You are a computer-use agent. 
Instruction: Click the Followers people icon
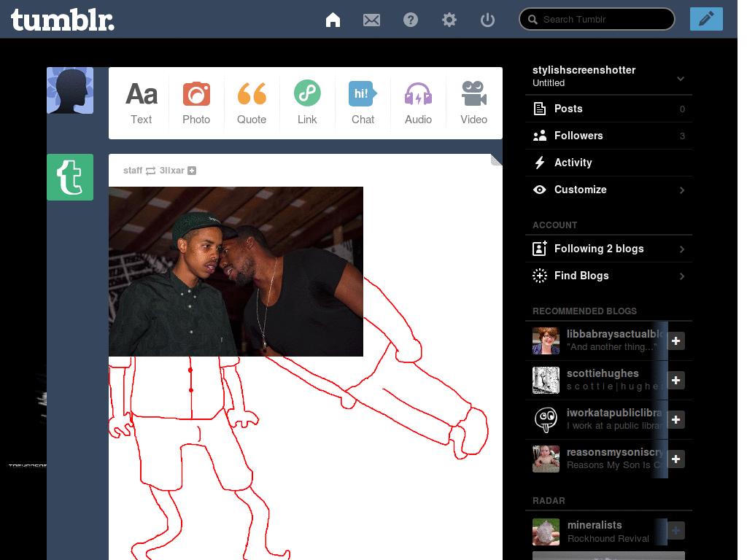coord(540,136)
